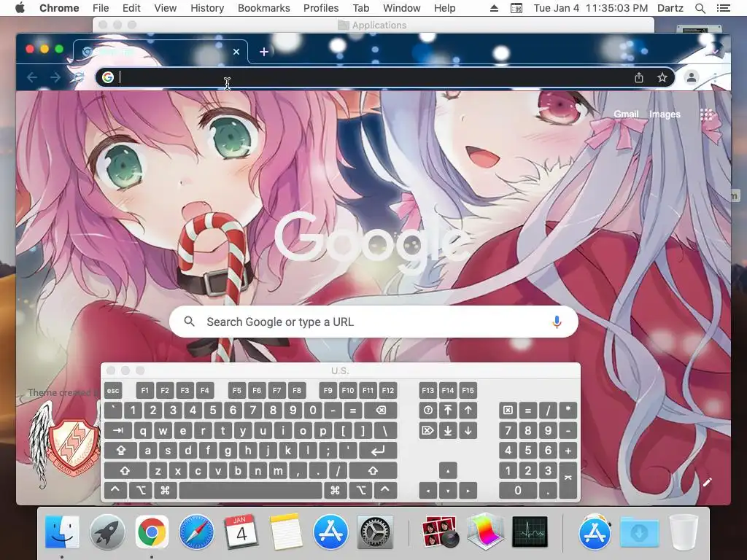Screen dimensions: 747x560
Task: Click the left control key on viewer
Action: (x=115, y=490)
